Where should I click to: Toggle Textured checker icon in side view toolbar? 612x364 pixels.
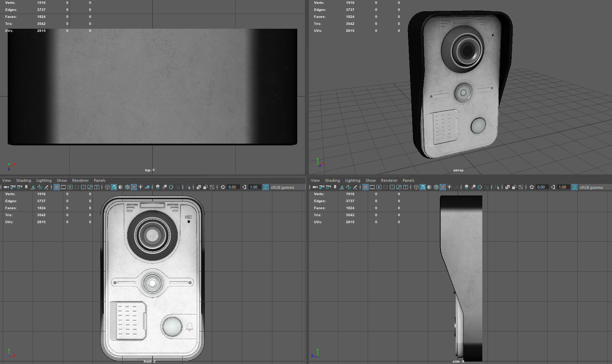point(443,187)
